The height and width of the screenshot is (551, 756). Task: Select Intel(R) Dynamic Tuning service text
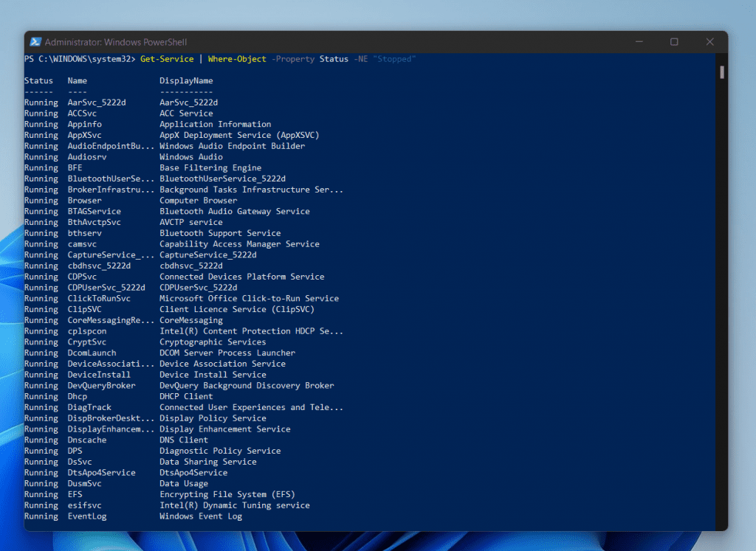(x=234, y=505)
